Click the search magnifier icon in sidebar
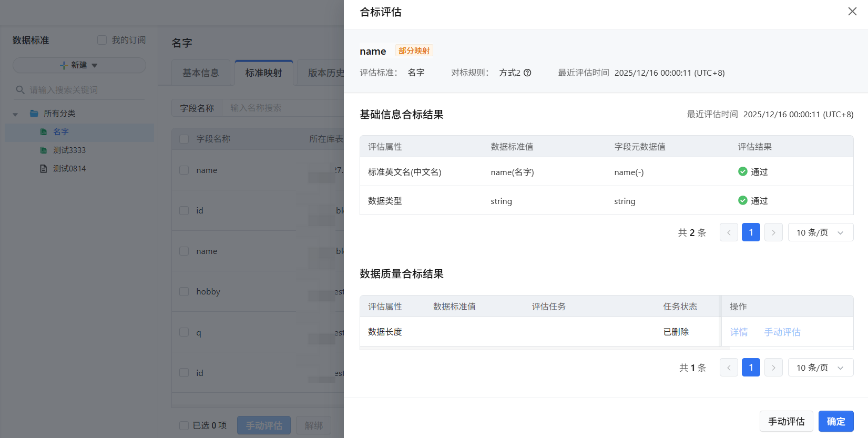The image size is (868, 438). tap(21, 90)
